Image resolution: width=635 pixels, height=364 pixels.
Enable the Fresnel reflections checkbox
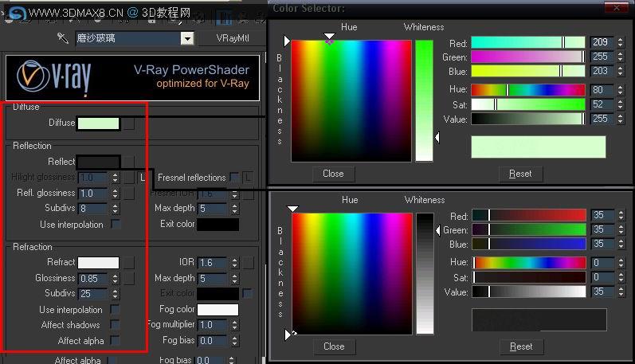click(x=233, y=177)
